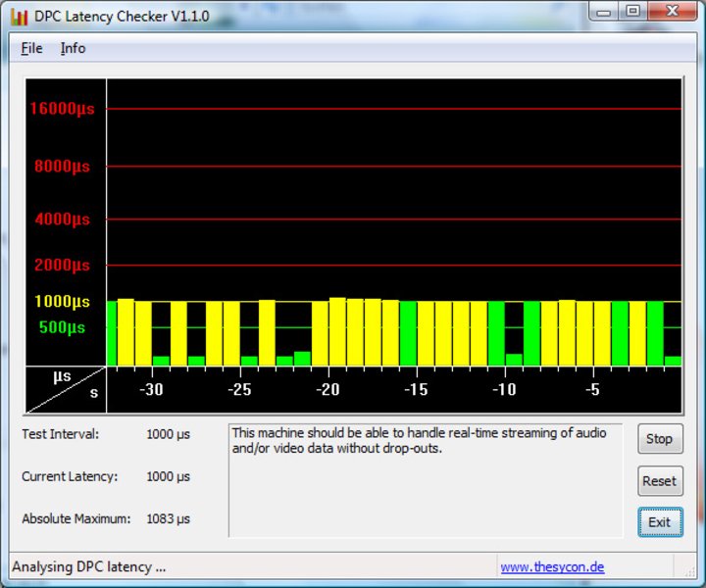Minimize the DPC Latency Checker window

[606, 12]
